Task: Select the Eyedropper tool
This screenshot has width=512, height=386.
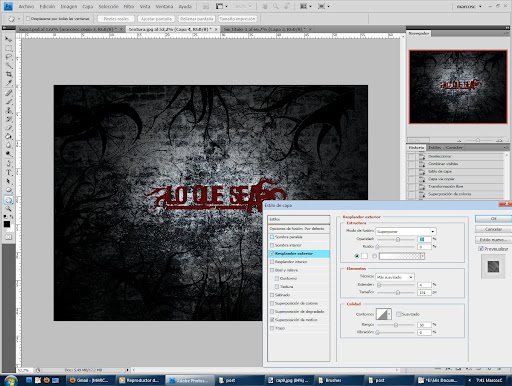Action: coord(8,83)
